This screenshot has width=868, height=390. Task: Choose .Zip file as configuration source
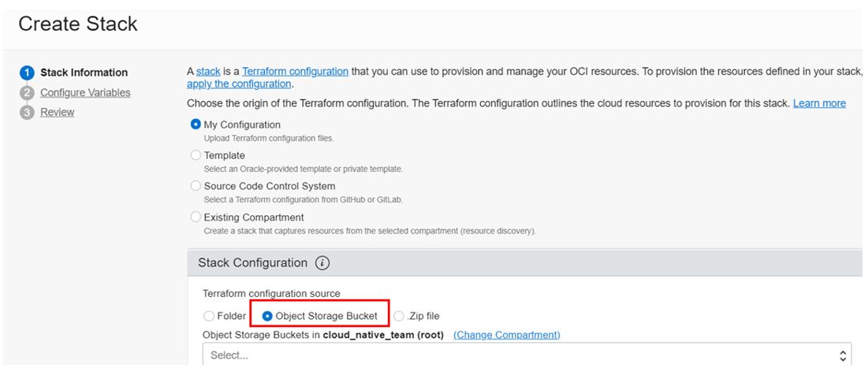click(x=399, y=316)
